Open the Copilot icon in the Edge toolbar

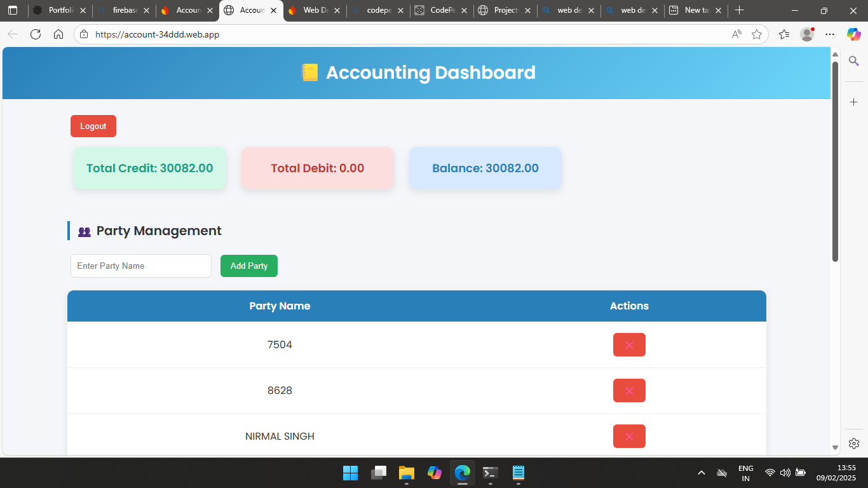tap(853, 34)
